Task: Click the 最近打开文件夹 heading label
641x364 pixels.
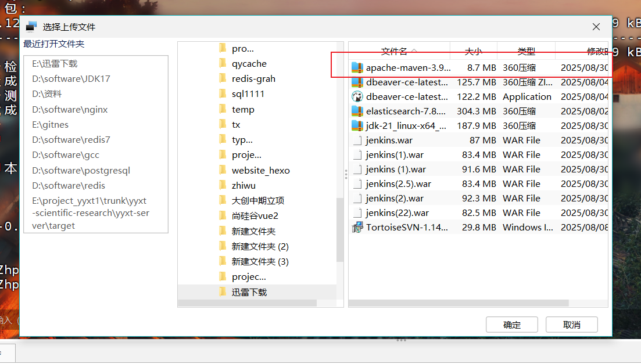Action: tap(53, 44)
